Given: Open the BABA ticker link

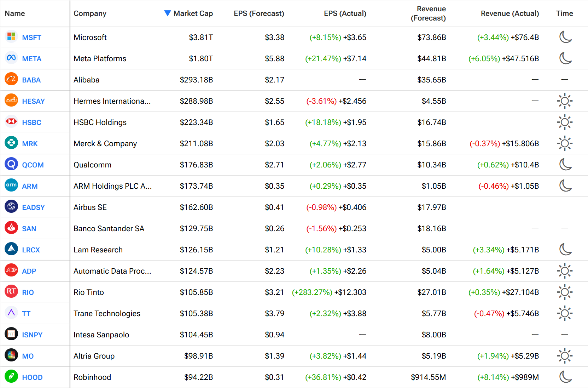Looking at the screenshot, I should [31, 80].
